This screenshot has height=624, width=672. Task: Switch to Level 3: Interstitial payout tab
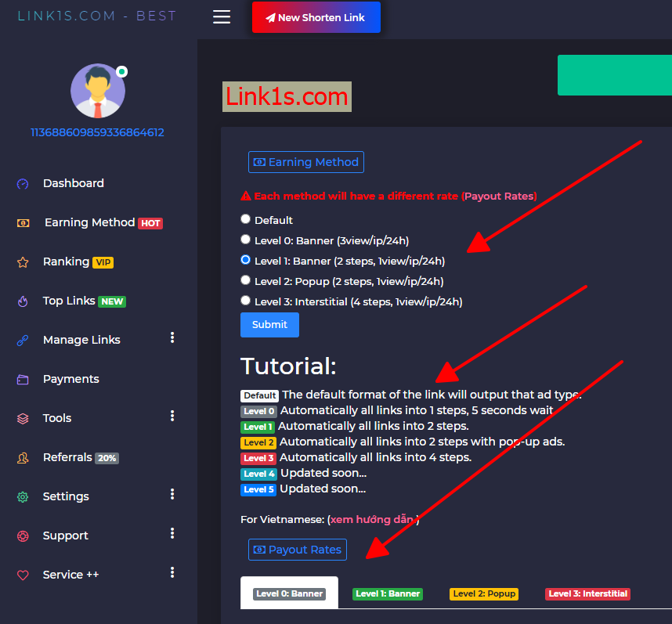[x=587, y=593]
